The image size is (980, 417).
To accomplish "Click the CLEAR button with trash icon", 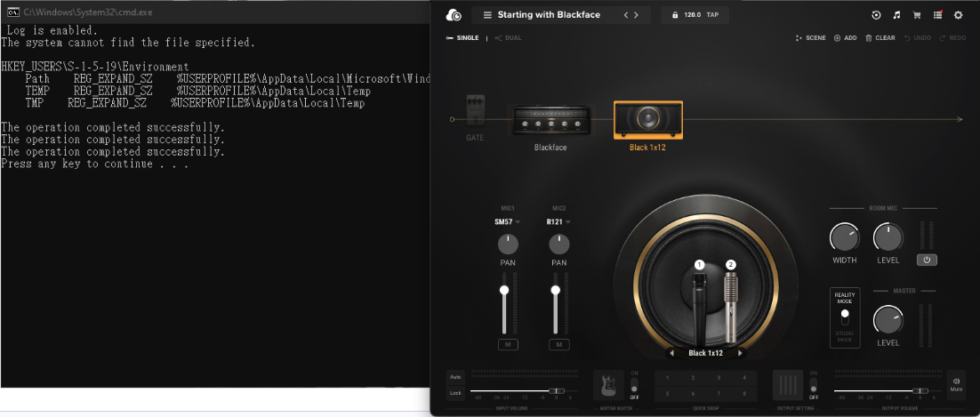I will pyautogui.click(x=880, y=38).
